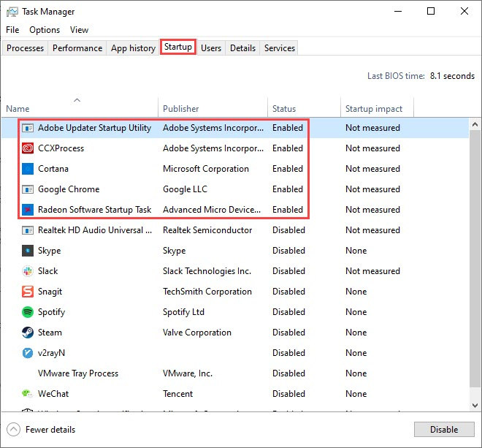This screenshot has height=448, width=482.
Task: Collapse view with Fewer details arrow
Action: tap(14, 430)
